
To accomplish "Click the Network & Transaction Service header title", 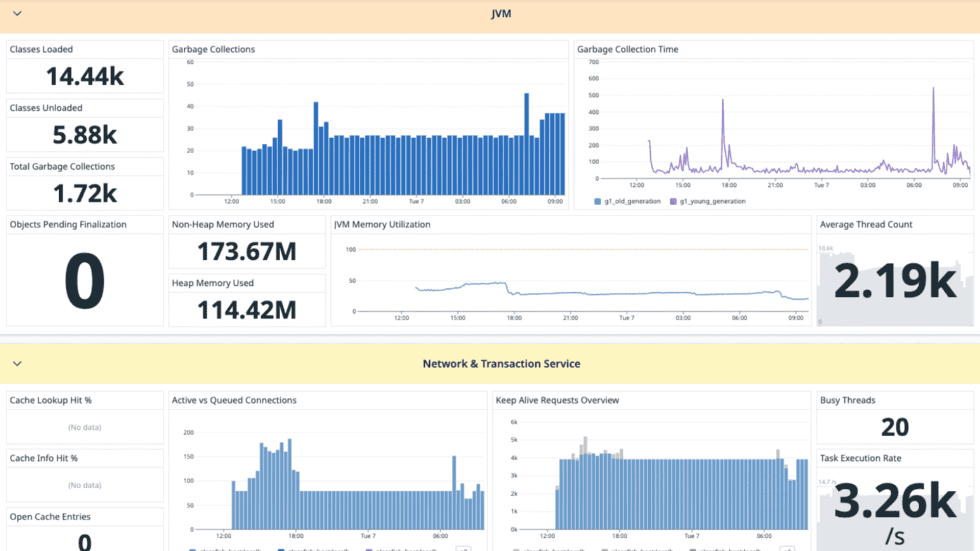I will 501,364.
